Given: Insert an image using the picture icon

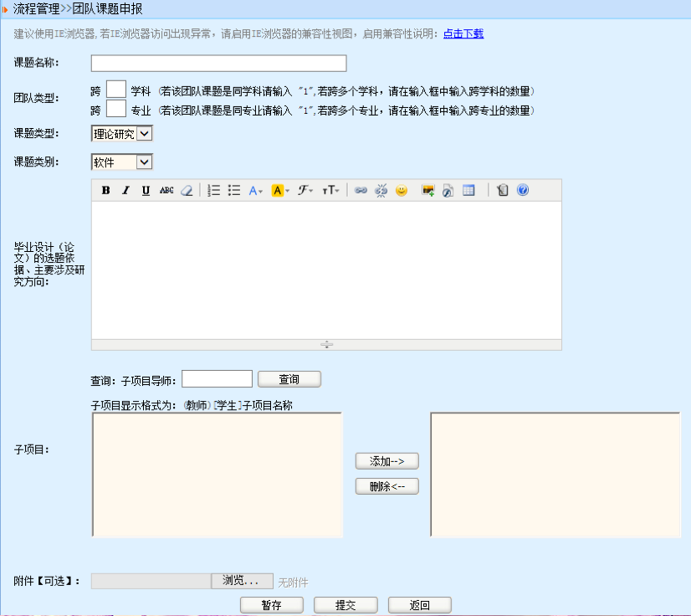Looking at the screenshot, I should [x=428, y=190].
